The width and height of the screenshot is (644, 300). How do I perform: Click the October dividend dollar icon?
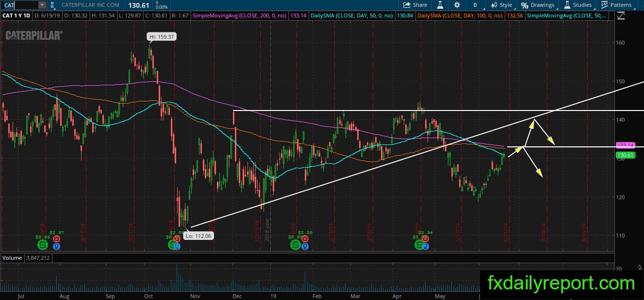tap(172, 245)
